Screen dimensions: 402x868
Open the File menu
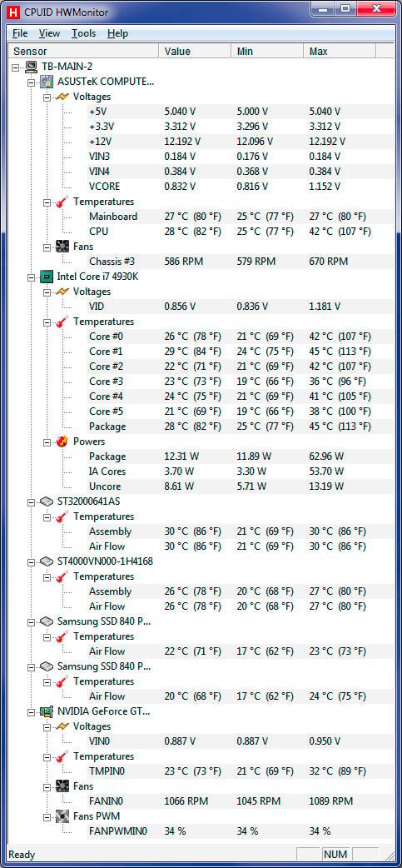[20, 33]
